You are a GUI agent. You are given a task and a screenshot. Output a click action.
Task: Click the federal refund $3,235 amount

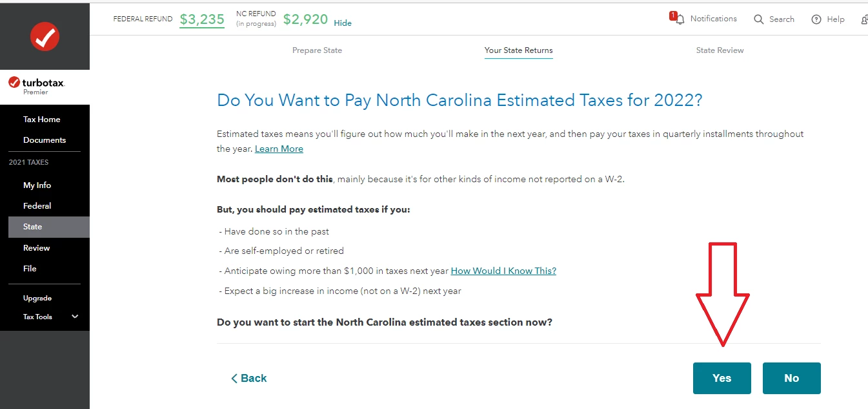(202, 19)
